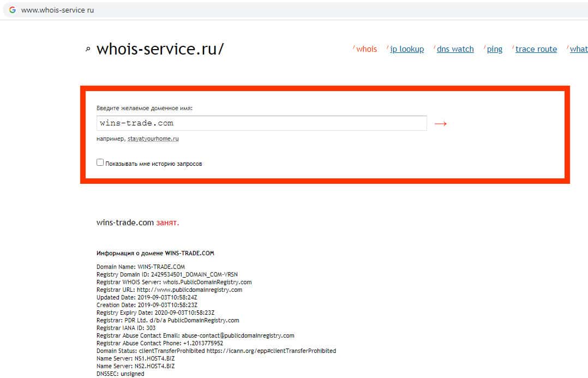Click the address bar URL www.whois-service ru
The image size is (588, 378).
(57, 10)
